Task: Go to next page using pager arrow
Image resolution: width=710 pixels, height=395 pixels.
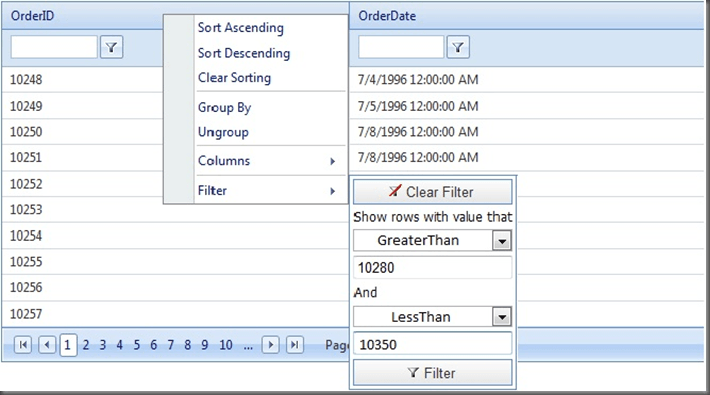Action: pos(270,345)
